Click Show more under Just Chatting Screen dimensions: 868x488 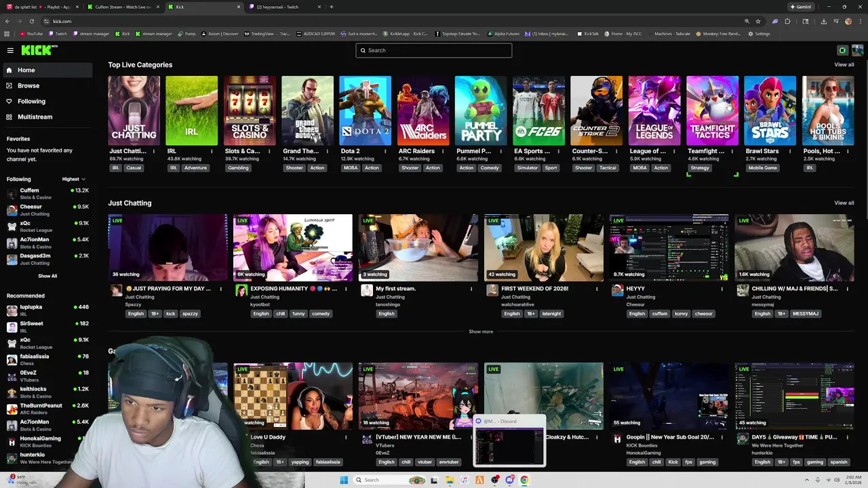pos(481,331)
